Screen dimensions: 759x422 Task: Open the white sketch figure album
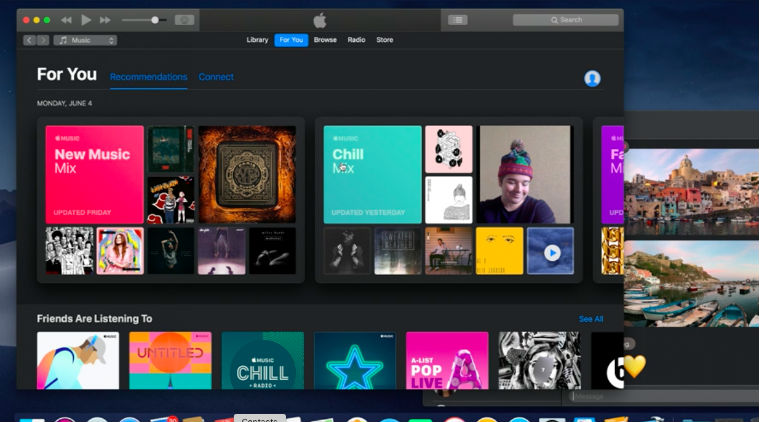pos(449,200)
